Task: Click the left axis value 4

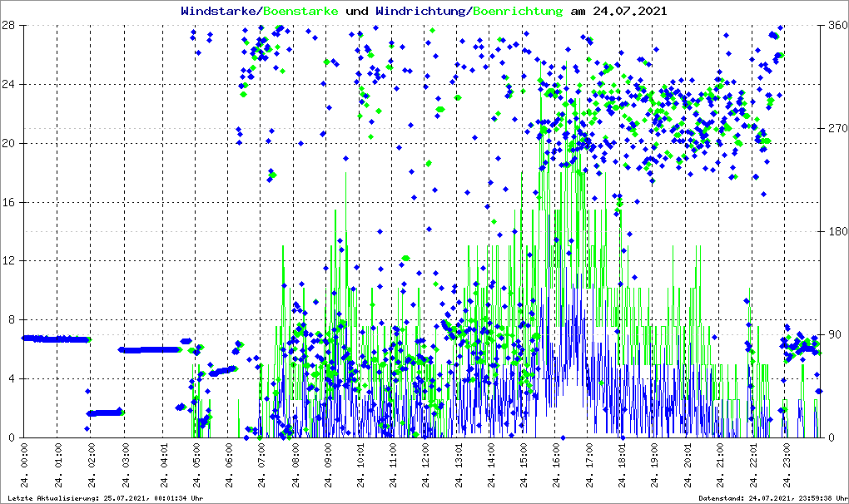Action: 12,378
